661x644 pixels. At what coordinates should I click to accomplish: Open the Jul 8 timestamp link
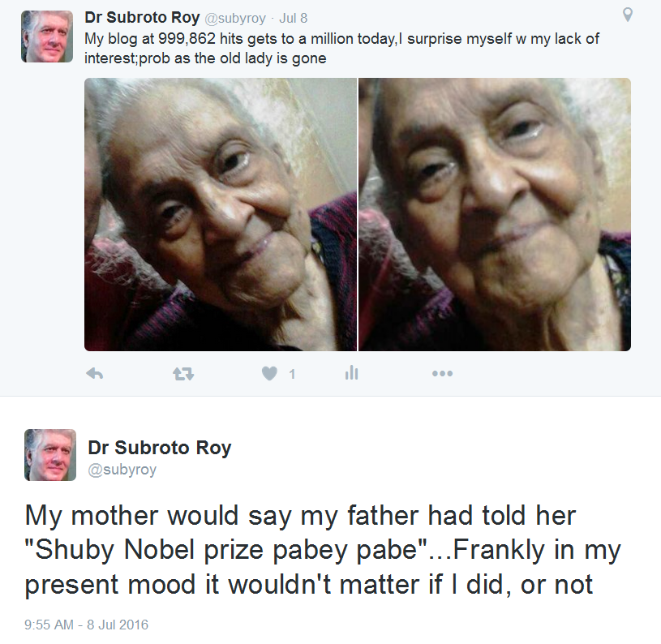tap(293, 19)
